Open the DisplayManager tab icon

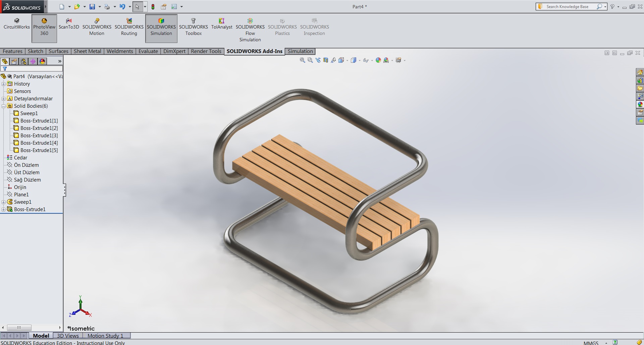click(42, 61)
